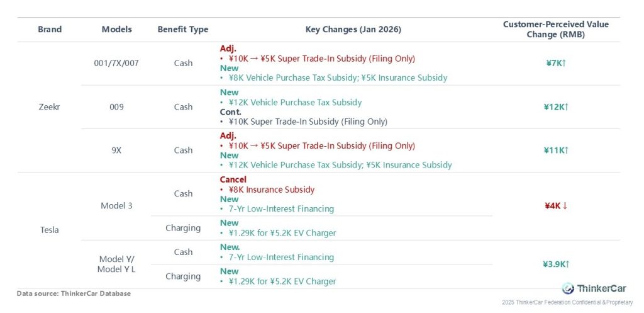Click the Customer-Perceived Value Change header
The width and height of the screenshot is (644, 313).
click(556, 30)
